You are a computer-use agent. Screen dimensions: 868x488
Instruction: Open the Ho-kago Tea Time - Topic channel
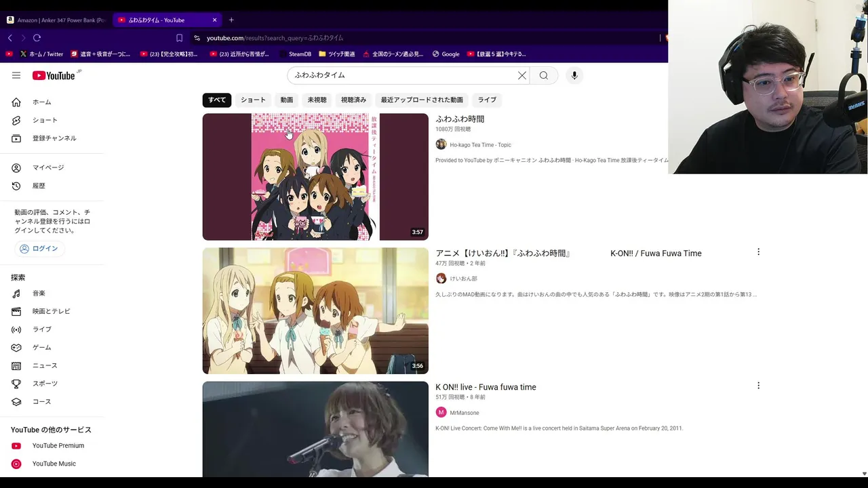[x=480, y=145]
